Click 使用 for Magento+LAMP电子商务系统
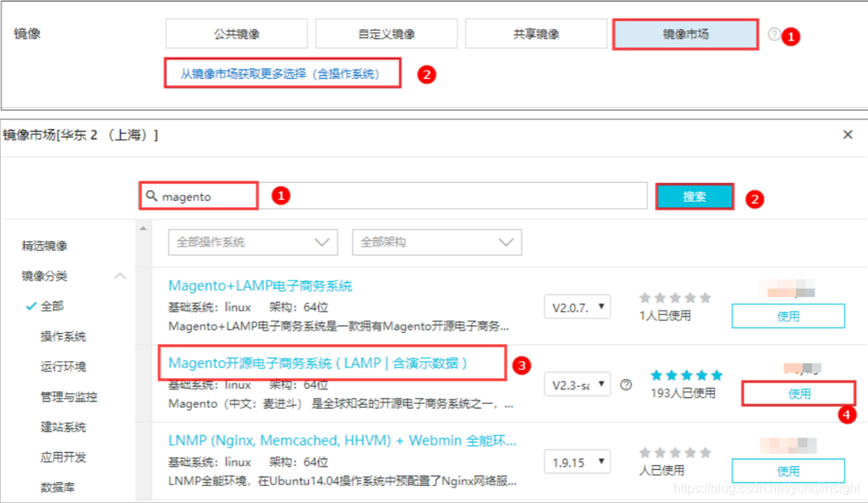This screenshot has width=868, height=503. tap(787, 316)
